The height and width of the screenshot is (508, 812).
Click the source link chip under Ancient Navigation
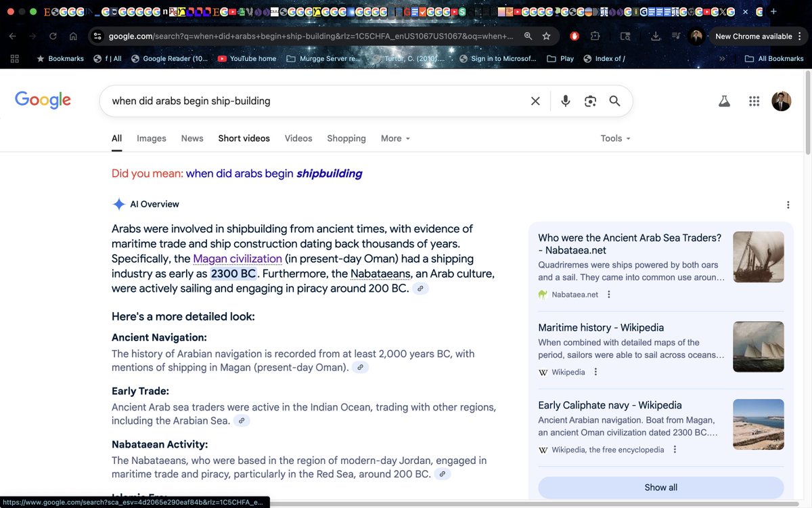tap(361, 368)
